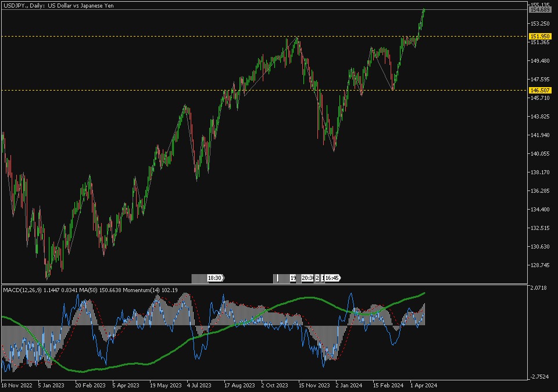
Task: Click the '20 Feb 2023' date on time axis
Action: (x=91, y=385)
